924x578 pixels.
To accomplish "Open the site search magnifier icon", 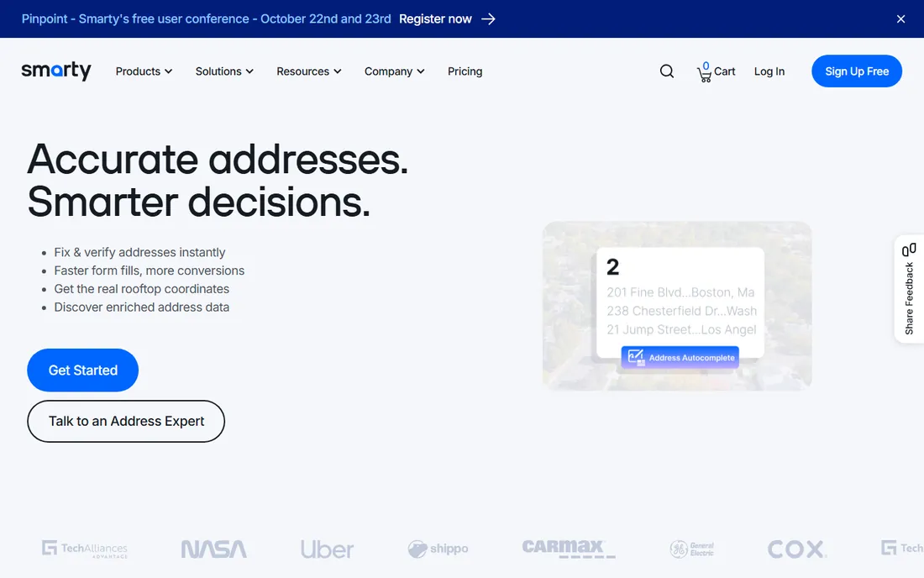I will pyautogui.click(x=666, y=71).
